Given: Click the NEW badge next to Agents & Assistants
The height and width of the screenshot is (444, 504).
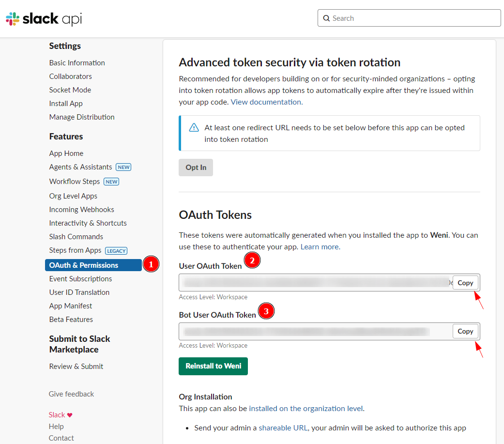Looking at the screenshot, I should 123,167.
